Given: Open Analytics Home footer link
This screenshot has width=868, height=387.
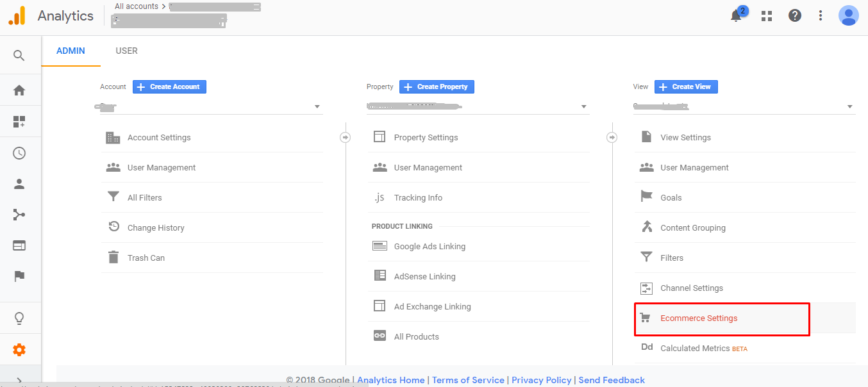Looking at the screenshot, I should [391, 380].
